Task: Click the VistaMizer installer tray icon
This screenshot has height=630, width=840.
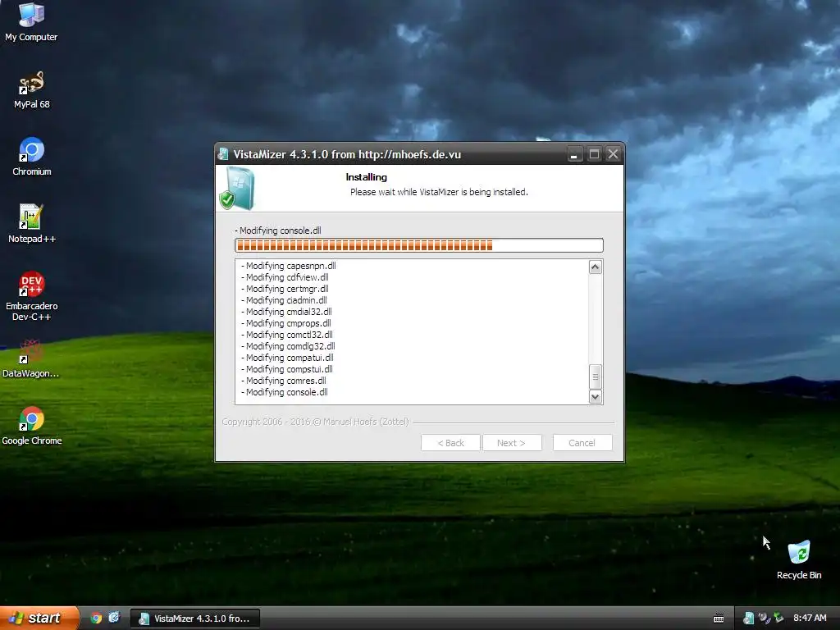Action: click(748, 619)
